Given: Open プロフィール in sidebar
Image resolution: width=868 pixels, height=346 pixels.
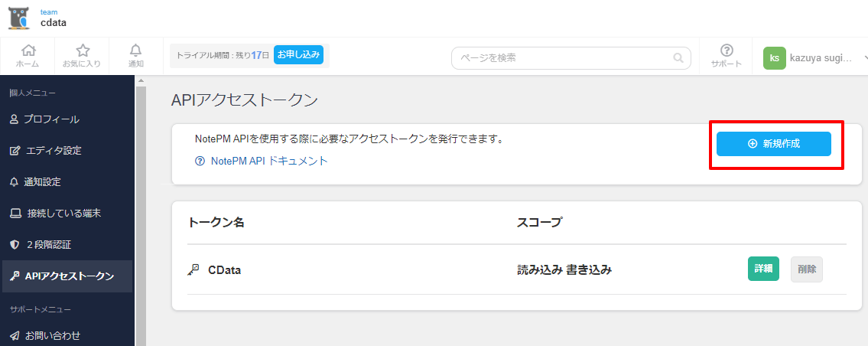Looking at the screenshot, I should (x=51, y=119).
